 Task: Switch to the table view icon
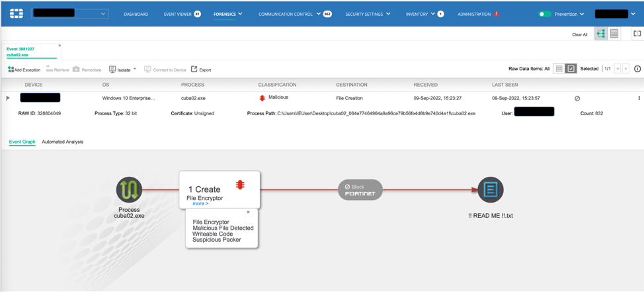point(614,34)
